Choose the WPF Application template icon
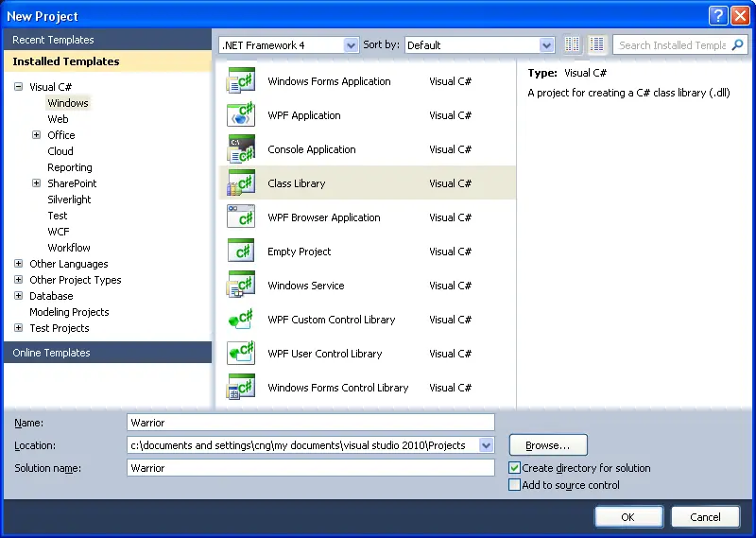 coord(241,114)
